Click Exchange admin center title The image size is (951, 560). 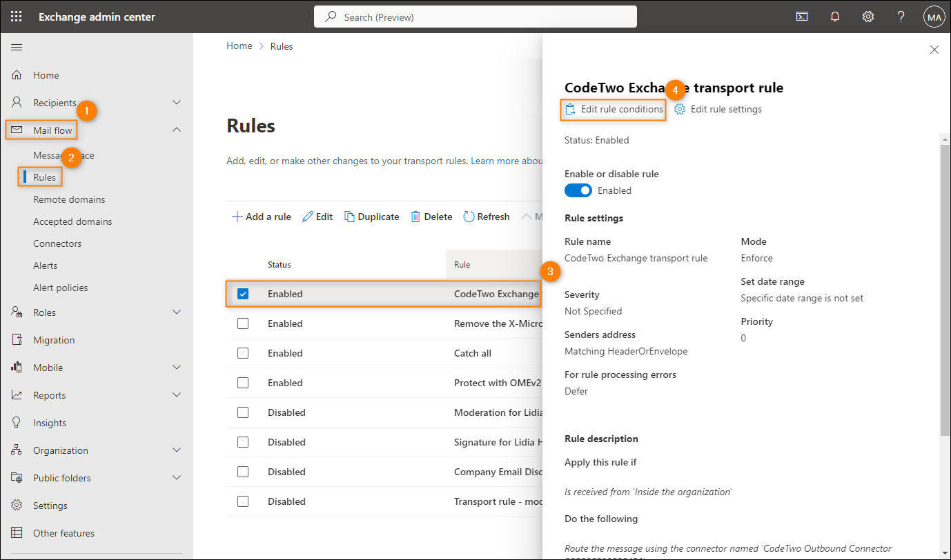pos(97,17)
